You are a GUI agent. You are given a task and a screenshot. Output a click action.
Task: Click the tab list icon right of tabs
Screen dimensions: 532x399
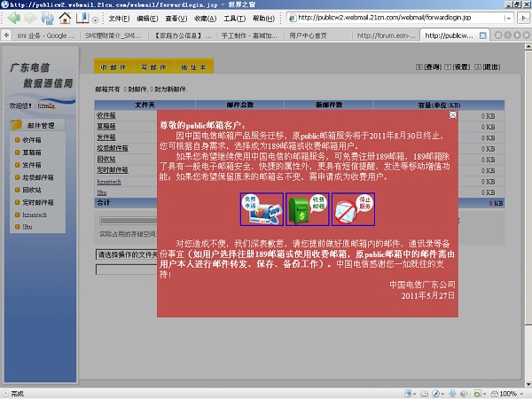[x=498, y=35]
